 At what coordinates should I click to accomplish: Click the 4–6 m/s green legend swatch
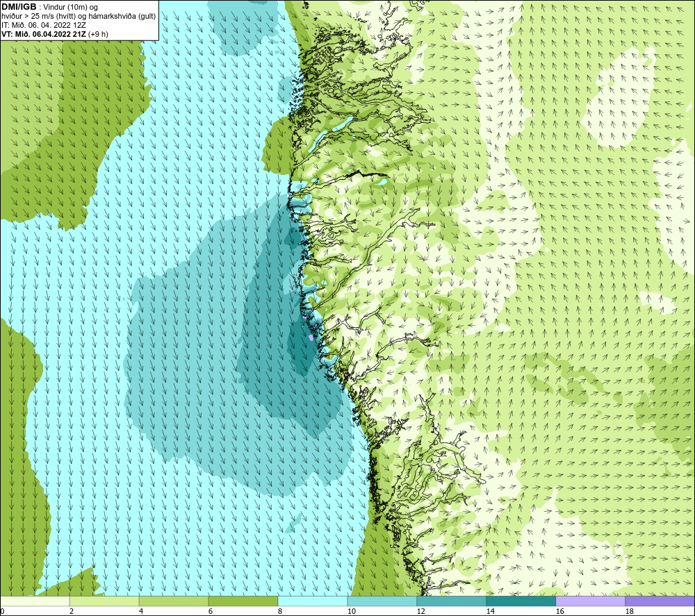(x=174, y=601)
